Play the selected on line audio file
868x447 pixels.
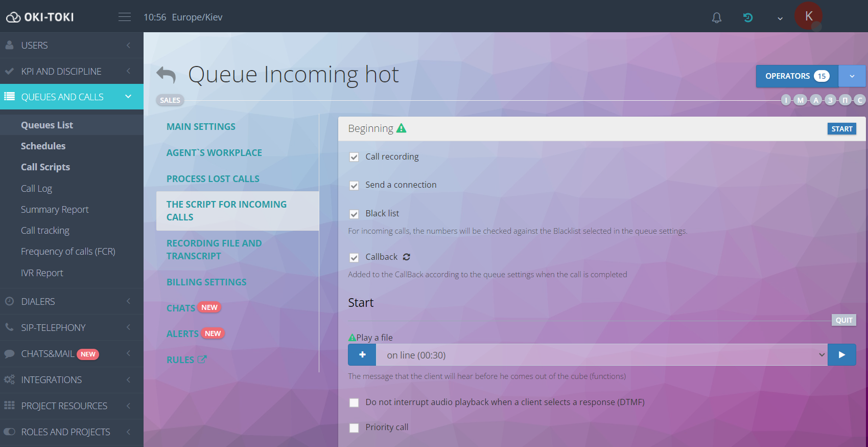pyautogui.click(x=841, y=355)
